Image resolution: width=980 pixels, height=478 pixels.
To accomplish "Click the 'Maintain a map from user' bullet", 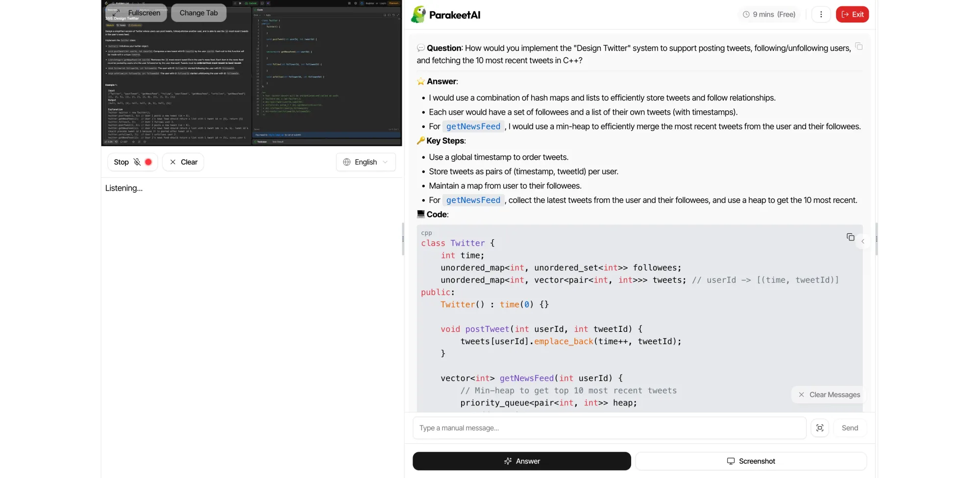I will coord(505,186).
